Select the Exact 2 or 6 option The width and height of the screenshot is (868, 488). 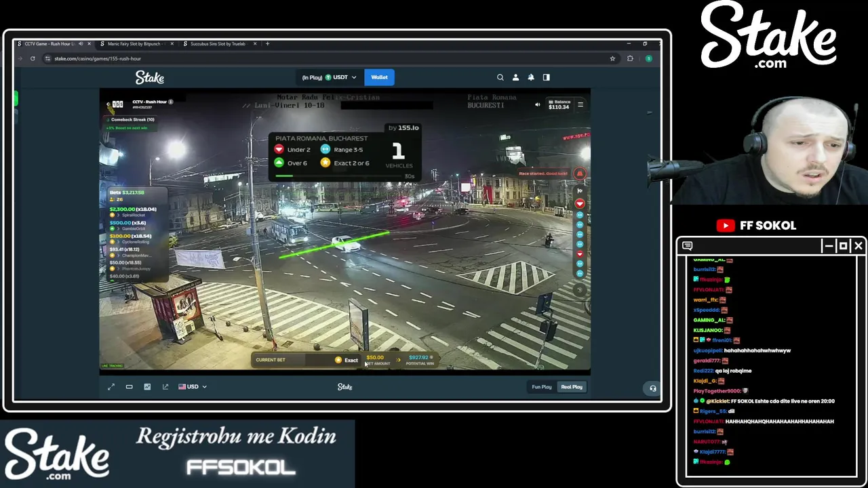[345, 163]
